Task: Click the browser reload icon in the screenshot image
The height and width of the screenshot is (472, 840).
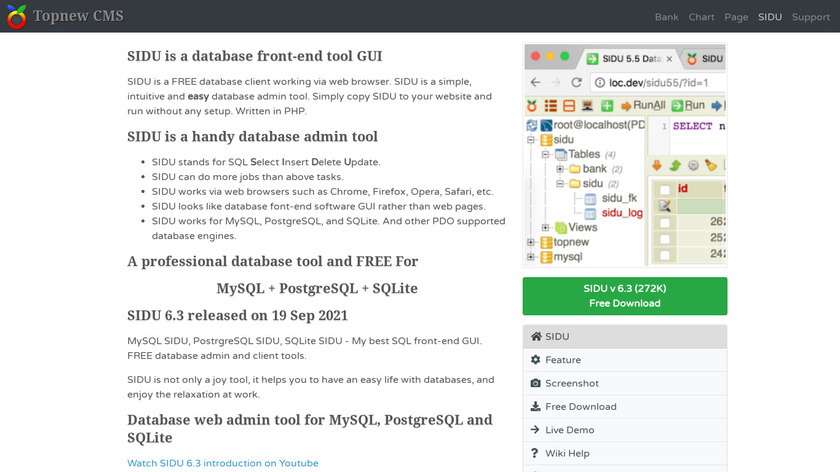Action: (x=576, y=82)
